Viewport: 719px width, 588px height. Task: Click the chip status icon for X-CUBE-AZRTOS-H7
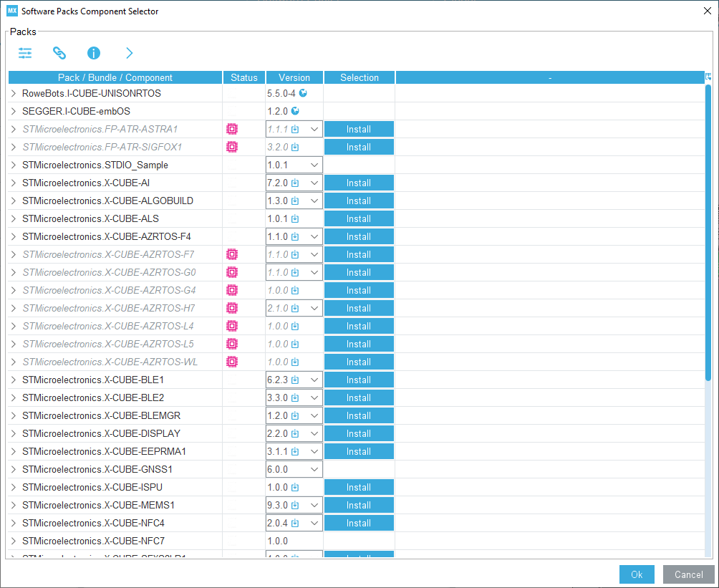point(232,308)
